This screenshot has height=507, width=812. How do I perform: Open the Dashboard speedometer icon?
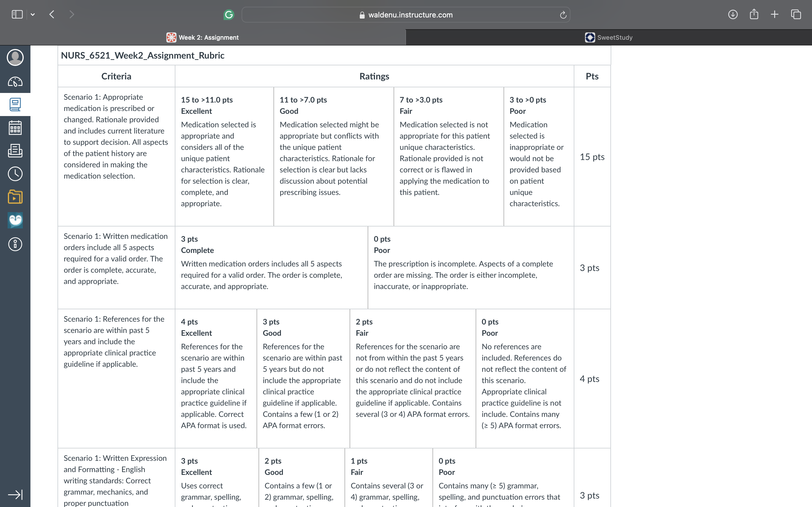[x=15, y=81]
